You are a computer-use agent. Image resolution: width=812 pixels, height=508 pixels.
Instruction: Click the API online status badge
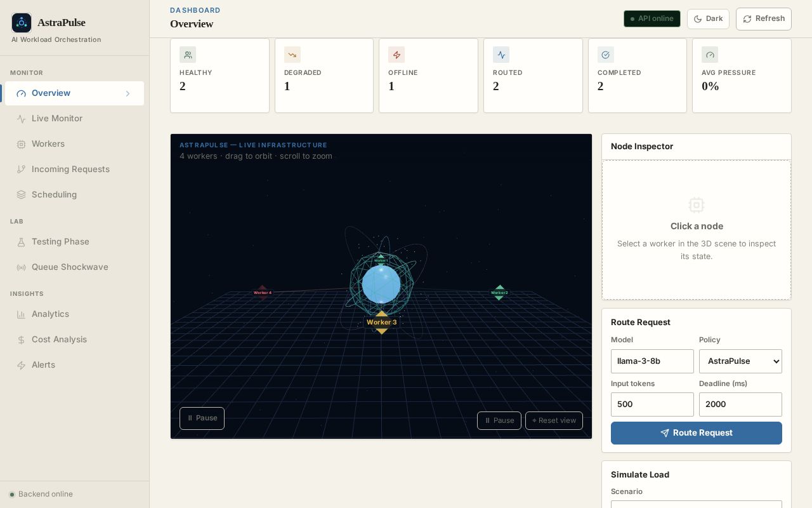652,19
